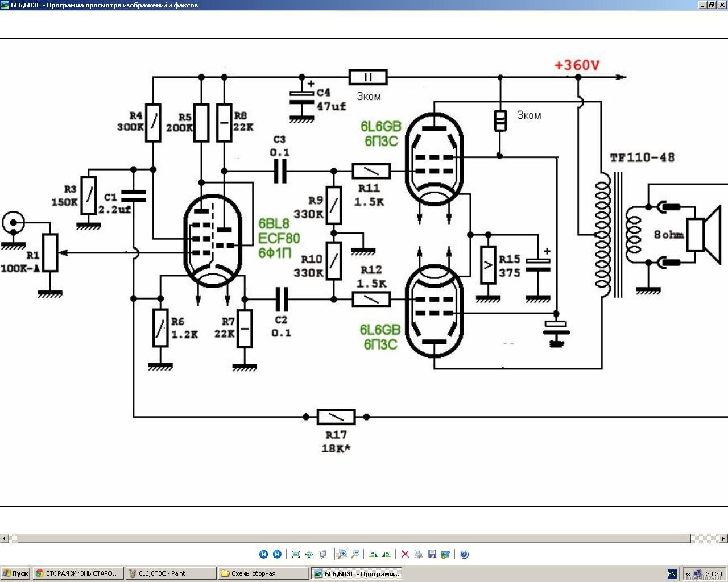Switch to 6L6,6П3С - Paint taskbar window
The height and width of the screenshot is (582, 728).
pos(171,573)
